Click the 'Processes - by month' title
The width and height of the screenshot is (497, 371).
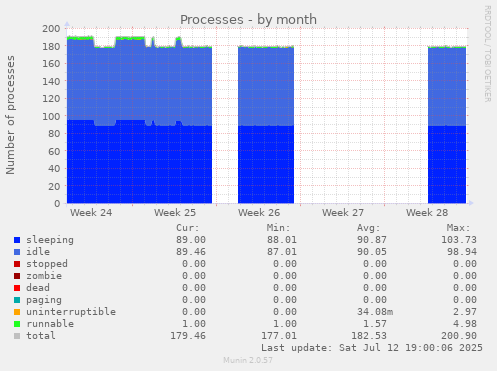coord(248,20)
